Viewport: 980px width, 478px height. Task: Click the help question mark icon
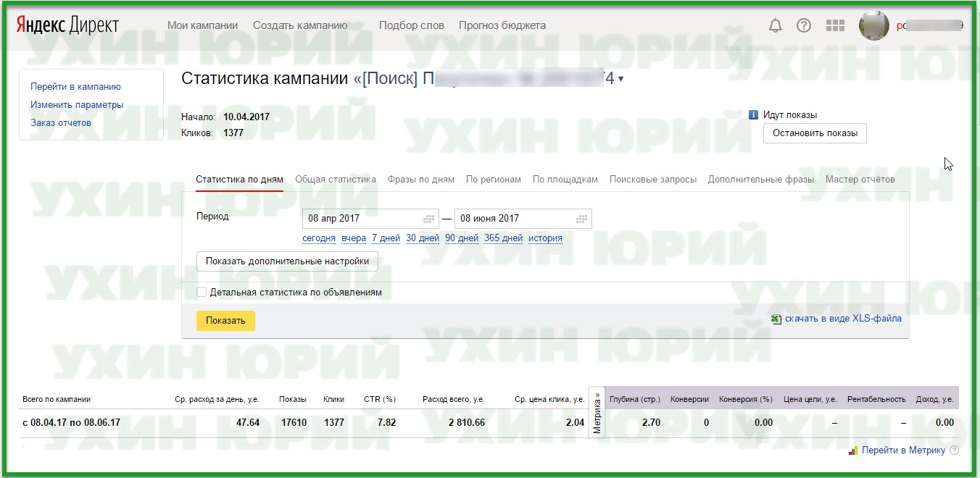[803, 25]
